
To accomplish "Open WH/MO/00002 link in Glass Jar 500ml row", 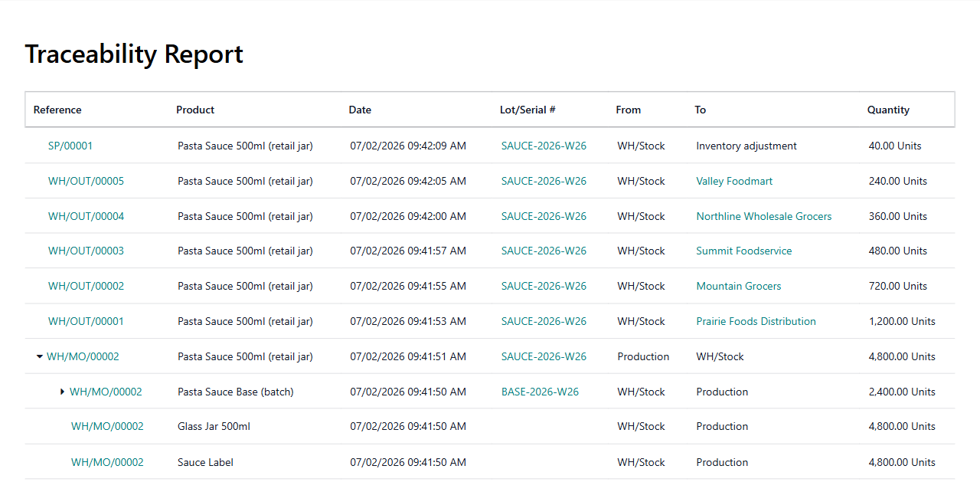I will click(107, 426).
